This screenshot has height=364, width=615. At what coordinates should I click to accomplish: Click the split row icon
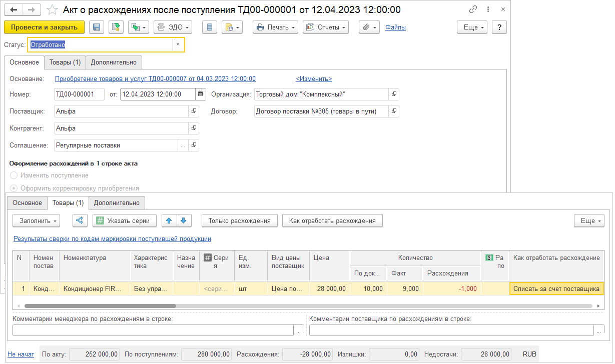pyautogui.click(x=80, y=220)
